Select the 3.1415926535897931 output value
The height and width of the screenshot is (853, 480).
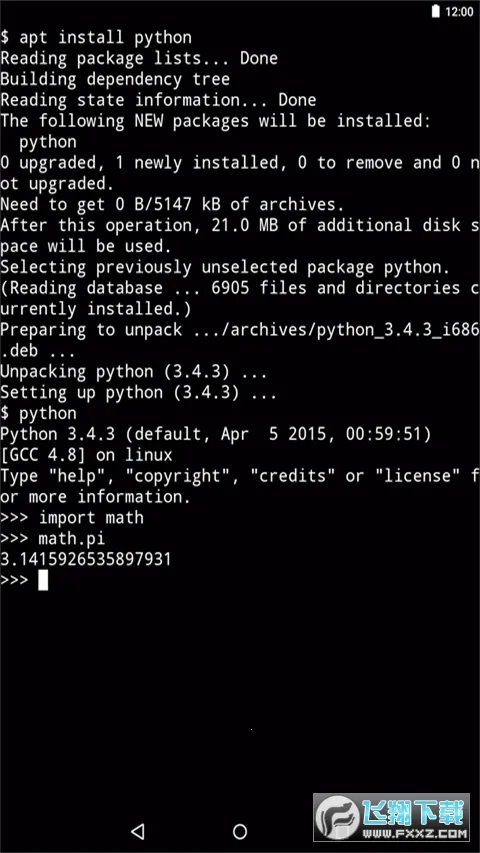85,559
